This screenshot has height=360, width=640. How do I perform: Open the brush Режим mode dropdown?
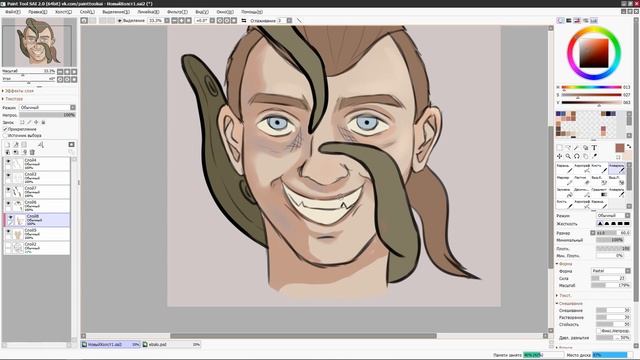click(613, 216)
